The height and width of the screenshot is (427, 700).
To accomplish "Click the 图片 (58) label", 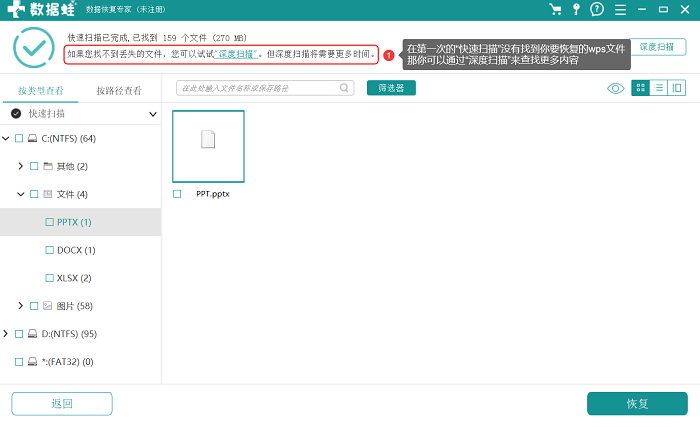I will tap(75, 306).
